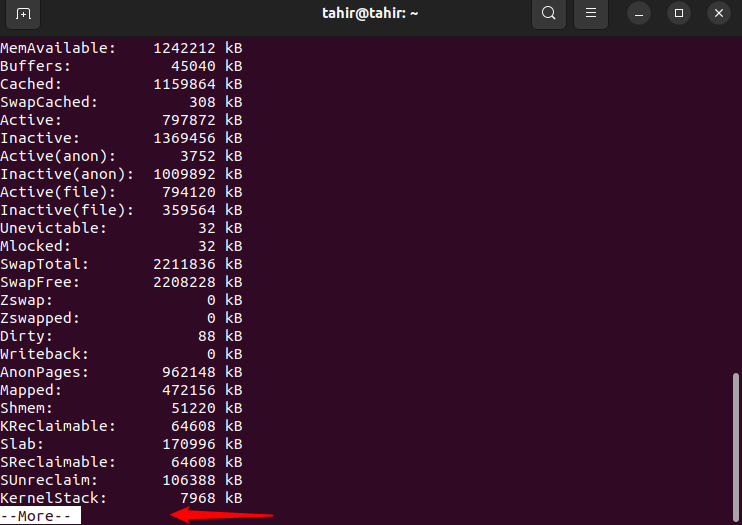This screenshot has width=742, height=525.
Task: Open the hamburger menu
Action: (591, 13)
